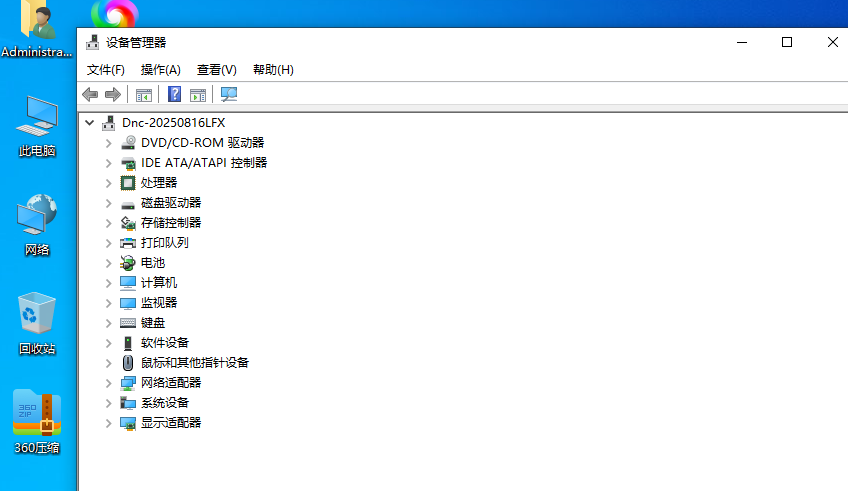Expand the 显示适配器 category

click(108, 423)
